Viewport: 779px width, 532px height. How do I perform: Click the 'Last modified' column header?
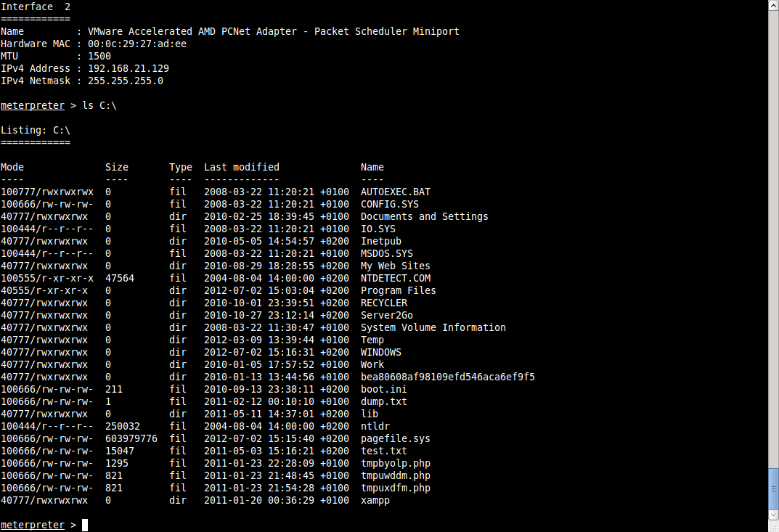(241, 167)
